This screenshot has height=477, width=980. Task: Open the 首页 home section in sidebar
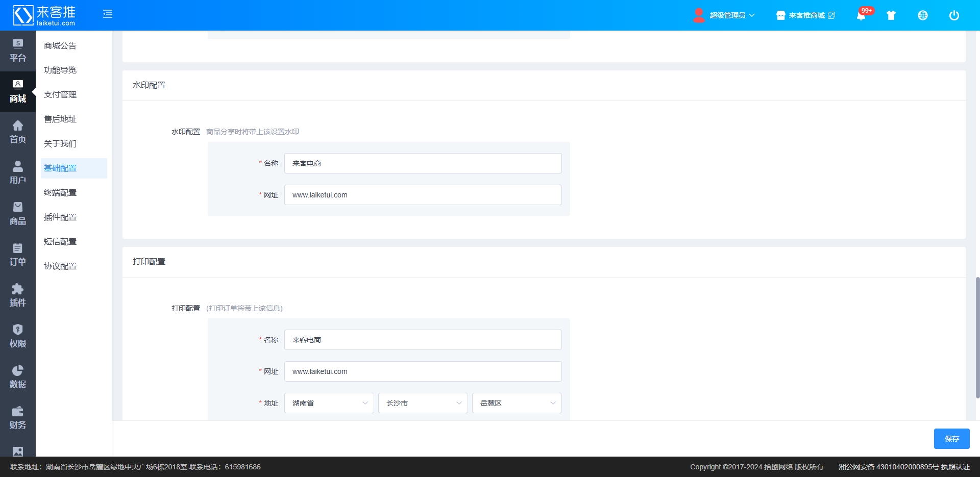click(x=18, y=132)
